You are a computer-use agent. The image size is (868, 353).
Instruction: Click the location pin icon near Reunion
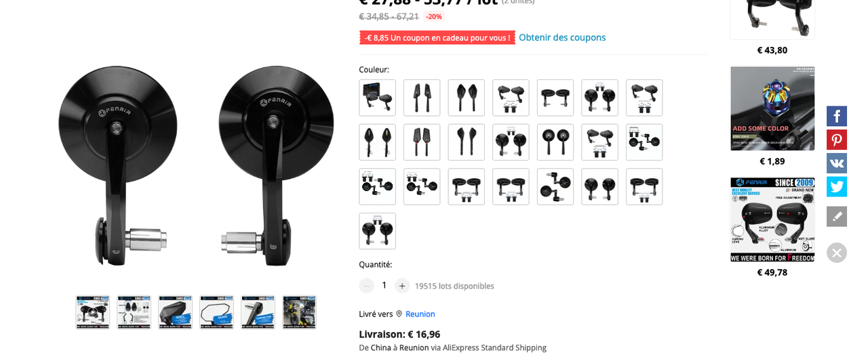pos(399,314)
